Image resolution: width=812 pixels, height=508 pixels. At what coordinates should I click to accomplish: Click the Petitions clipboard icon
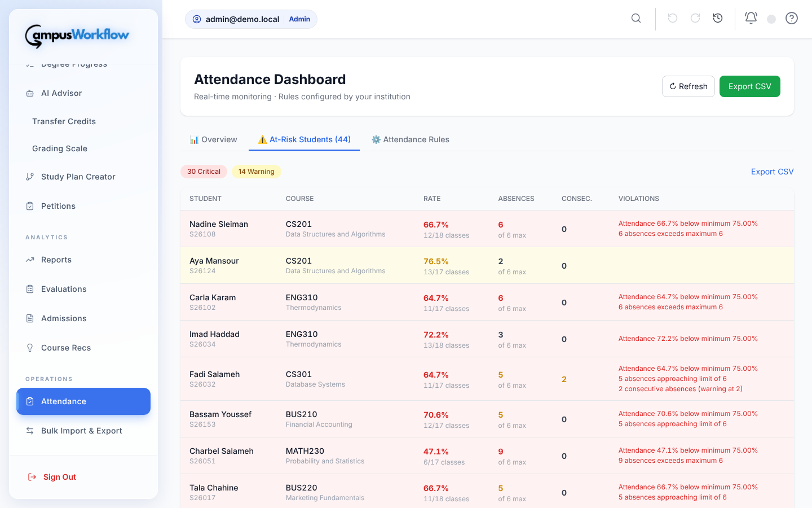(30, 206)
